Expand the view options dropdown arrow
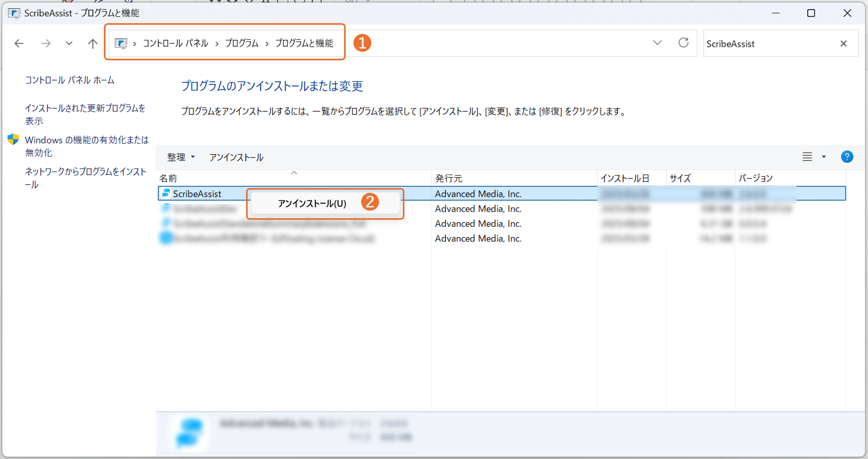Viewport: 868px width, 459px height. tap(824, 157)
